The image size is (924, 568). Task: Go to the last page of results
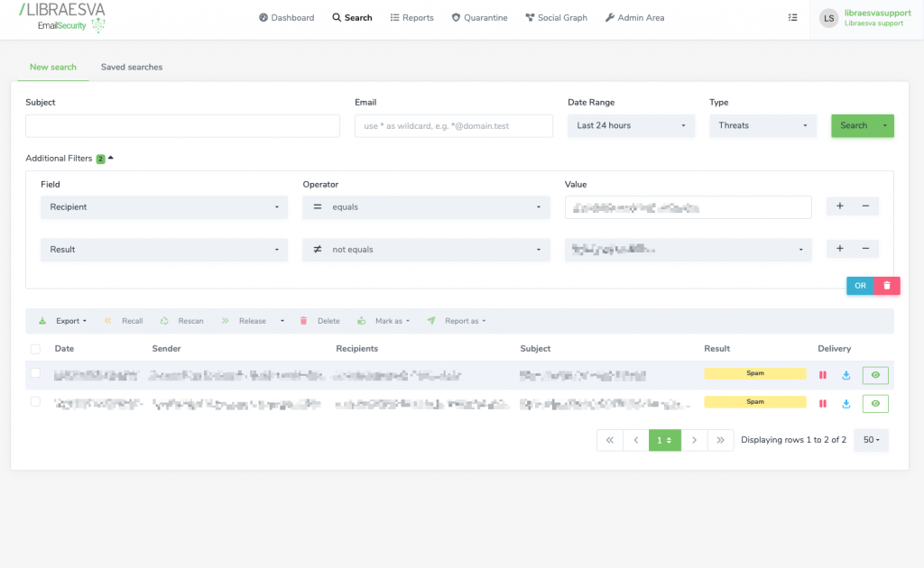point(720,440)
